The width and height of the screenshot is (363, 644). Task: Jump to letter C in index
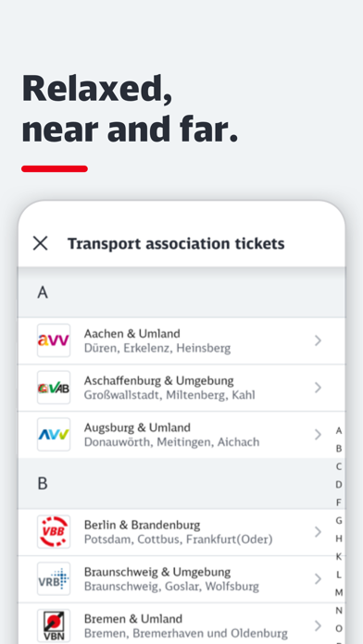[339, 466]
